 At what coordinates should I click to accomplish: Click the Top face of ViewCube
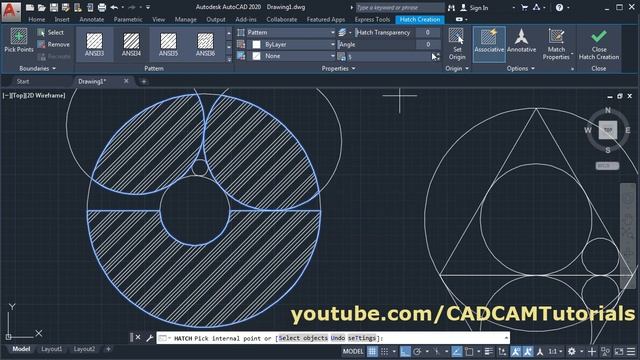tap(608, 130)
